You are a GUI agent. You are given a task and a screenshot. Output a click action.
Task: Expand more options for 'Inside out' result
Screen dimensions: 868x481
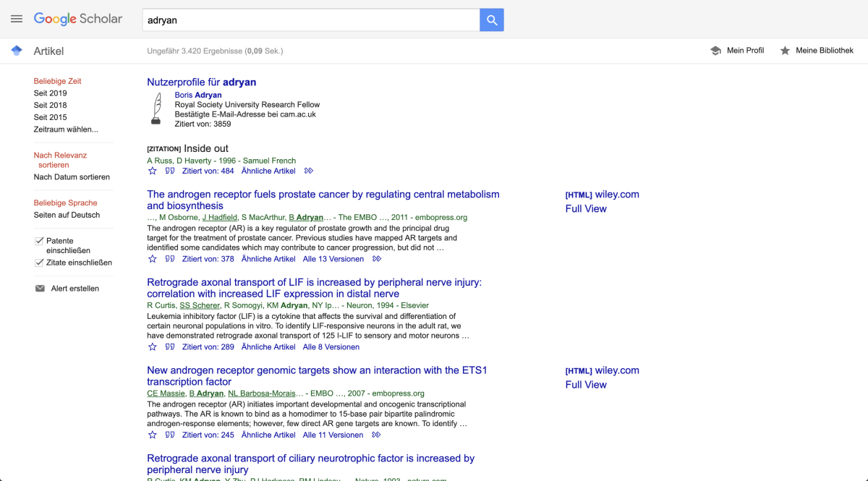[309, 171]
